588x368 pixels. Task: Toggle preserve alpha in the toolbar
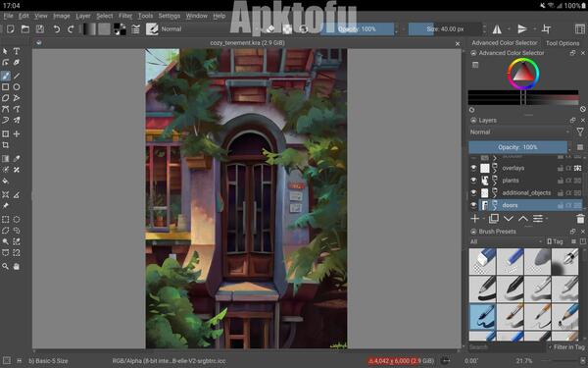click(287, 28)
